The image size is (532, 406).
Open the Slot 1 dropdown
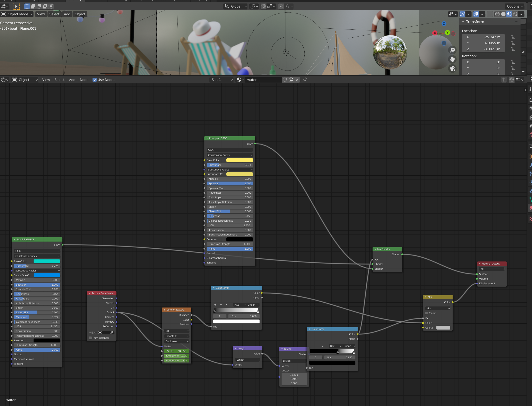pyautogui.click(x=222, y=80)
